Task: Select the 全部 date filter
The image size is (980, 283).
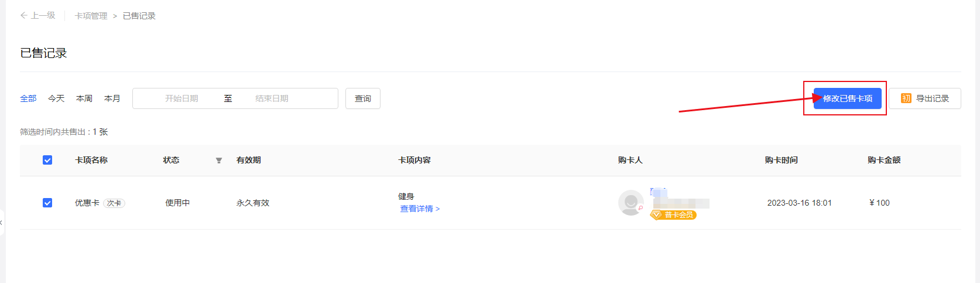Action: [28, 98]
